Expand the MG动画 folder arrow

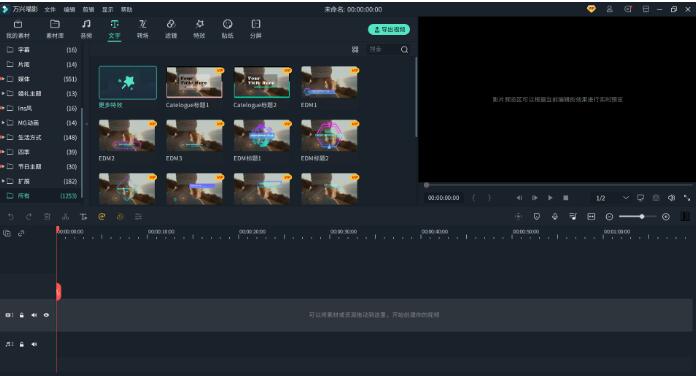coord(3,123)
